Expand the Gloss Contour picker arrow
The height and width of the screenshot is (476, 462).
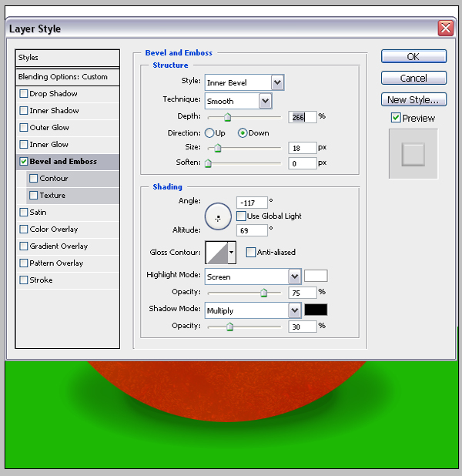point(232,253)
